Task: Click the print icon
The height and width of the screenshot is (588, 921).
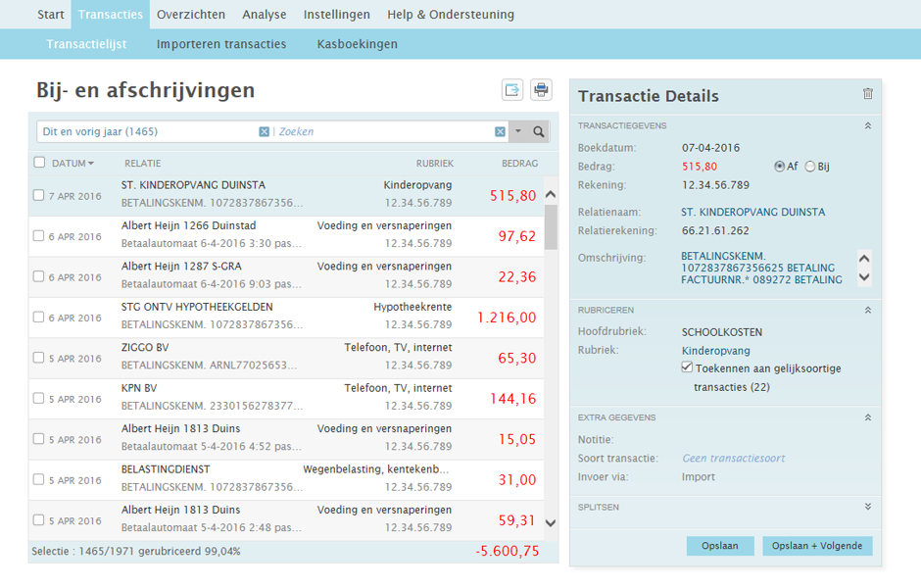Action: [x=541, y=90]
